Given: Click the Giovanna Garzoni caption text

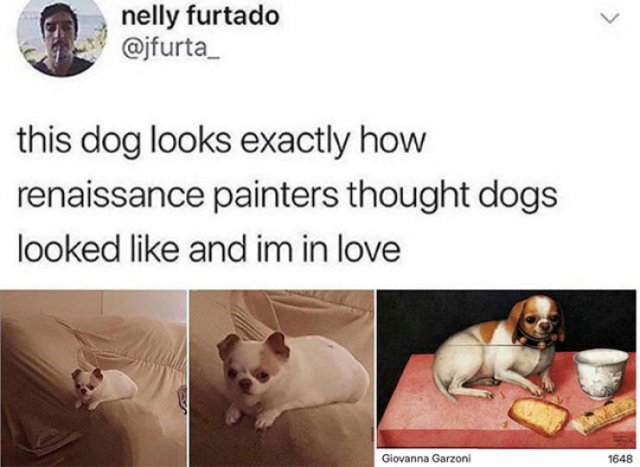Looking at the screenshot, I should pos(426,458).
